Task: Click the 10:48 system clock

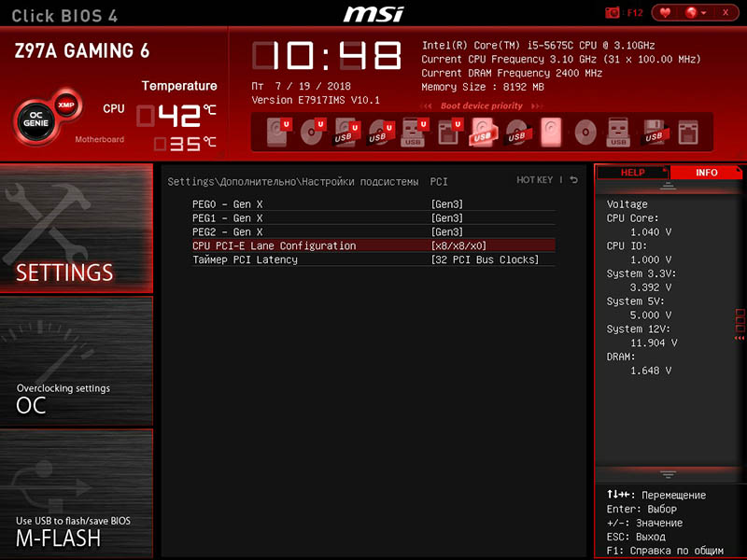Action: point(327,56)
